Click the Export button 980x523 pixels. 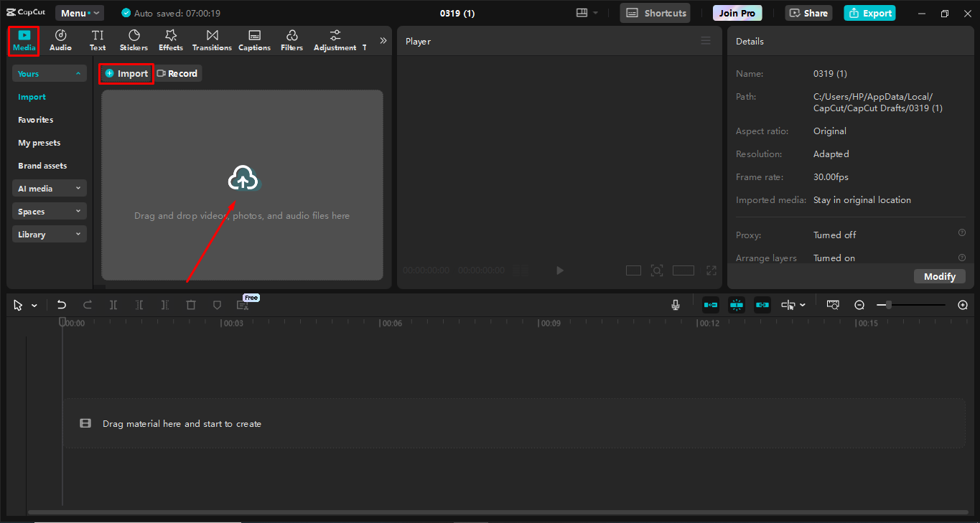[869, 12]
